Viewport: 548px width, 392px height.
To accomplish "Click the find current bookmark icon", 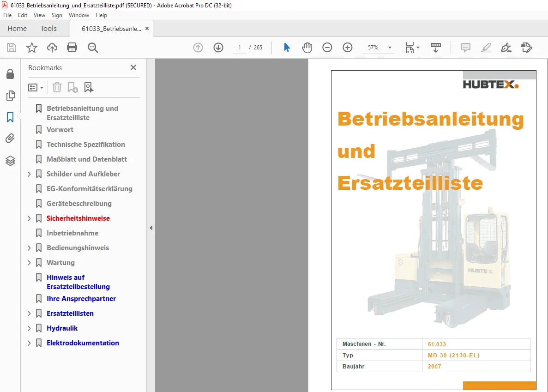I will (x=89, y=87).
